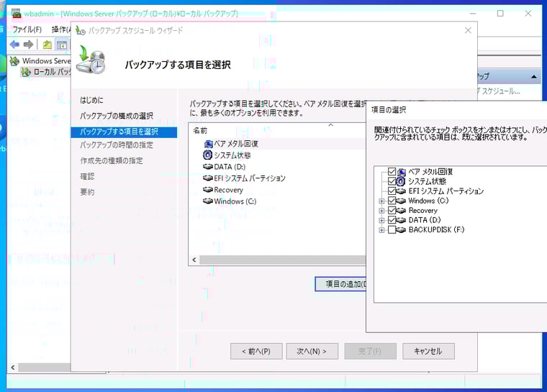
Task: Click the はじめに wizard step
Action: tap(91, 101)
